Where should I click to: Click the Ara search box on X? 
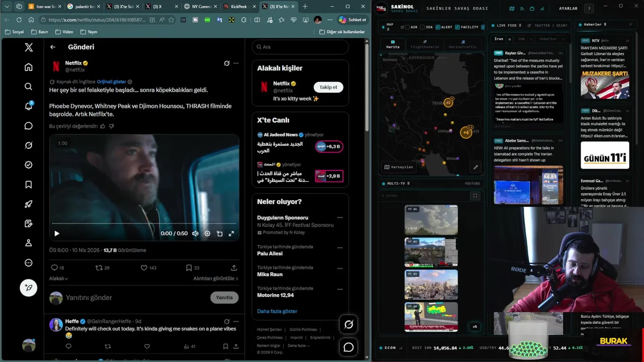(x=300, y=47)
